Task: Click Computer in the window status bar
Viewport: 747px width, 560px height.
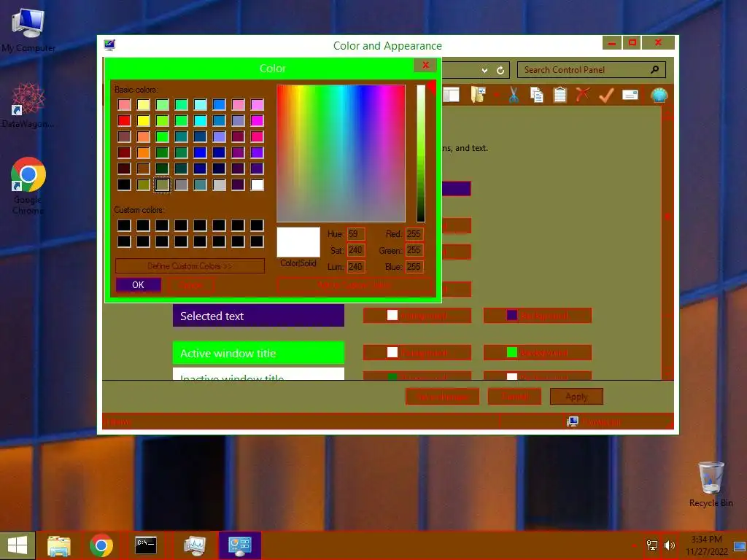Action: coord(594,422)
